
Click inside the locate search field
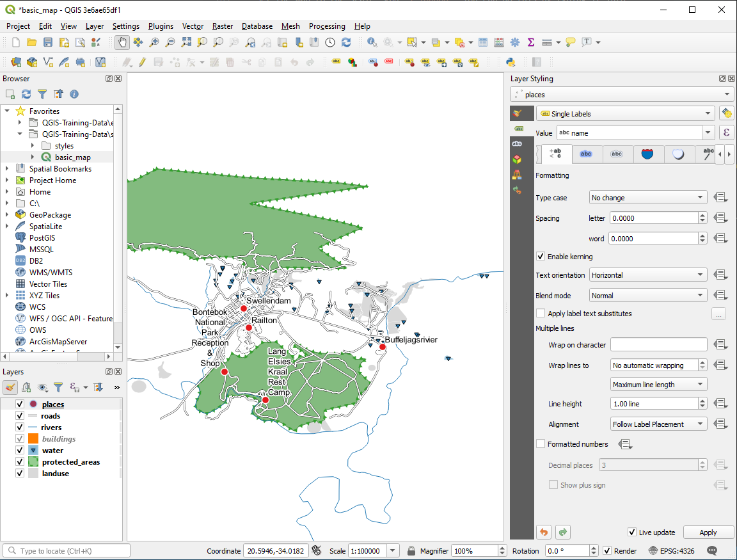point(64,550)
